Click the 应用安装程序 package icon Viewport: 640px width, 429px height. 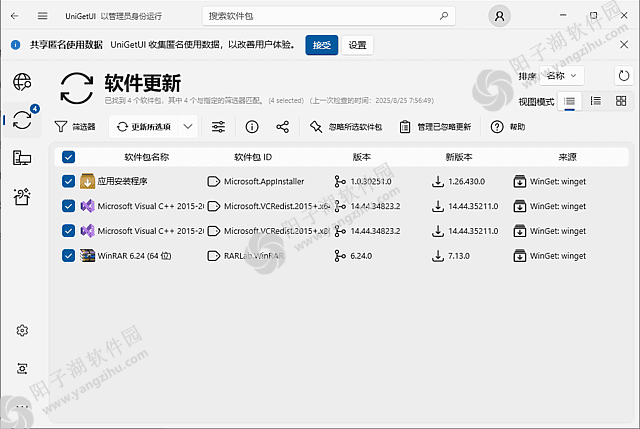87,181
